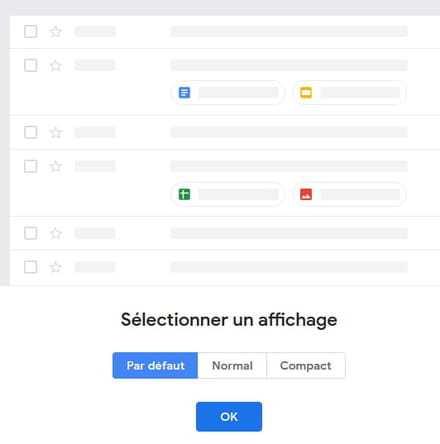This screenshot has height=444, width=440.
Task: Star the last email row
Action: pyautogui.click(x=56, y=267)
